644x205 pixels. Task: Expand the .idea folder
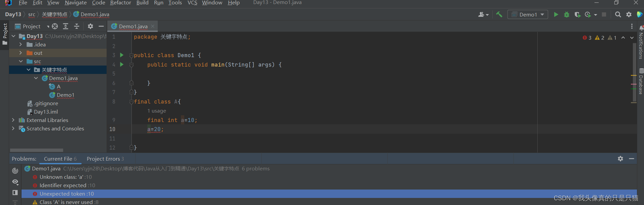21,44
